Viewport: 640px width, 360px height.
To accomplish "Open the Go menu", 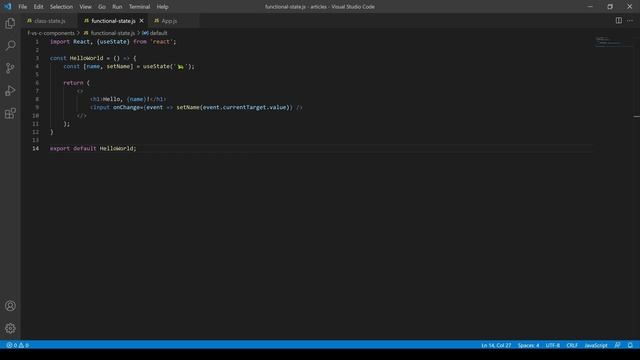I will click(x=102, y=7).
